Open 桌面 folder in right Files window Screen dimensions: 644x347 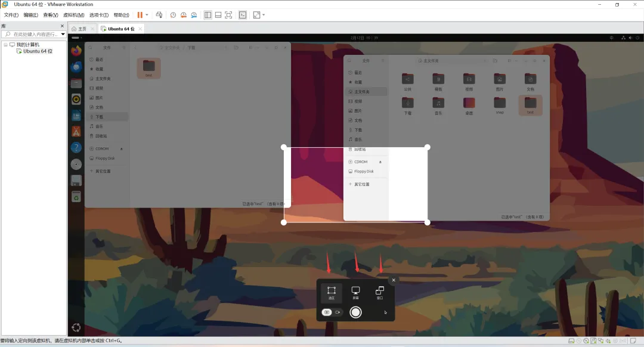coord(469,106)
